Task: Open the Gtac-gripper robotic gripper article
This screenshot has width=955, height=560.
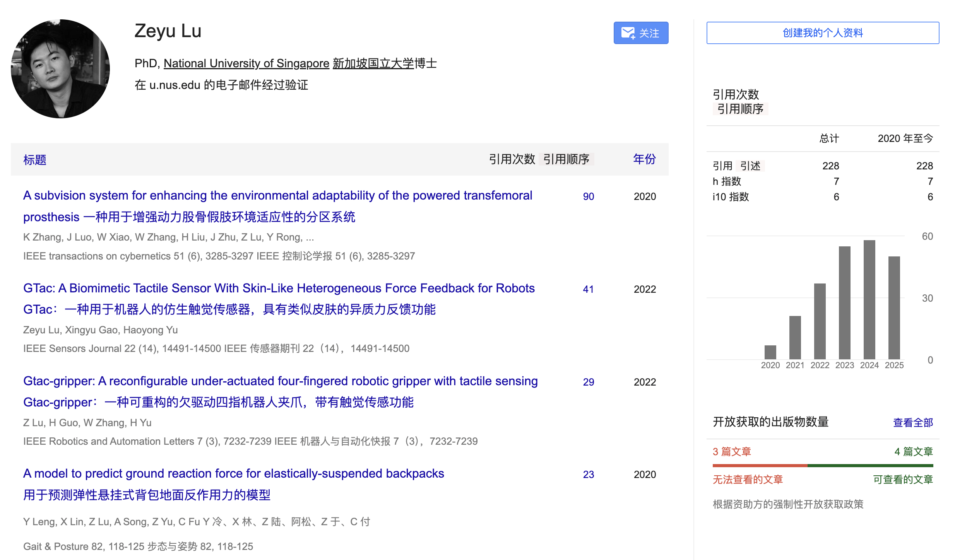Action: point(280,381)
